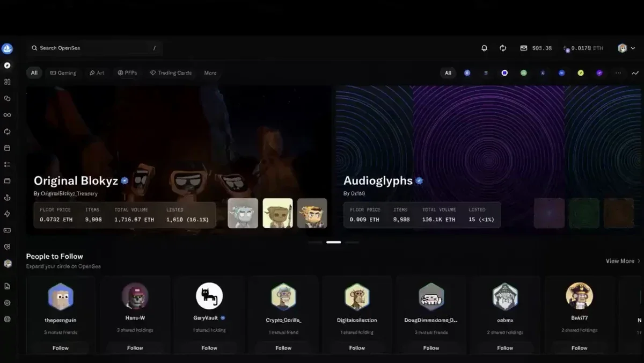Image resolution: width=644 pixels, height=363 pixels.
Task: Open the Audioglyphs collection title
Action: [378, 181]
